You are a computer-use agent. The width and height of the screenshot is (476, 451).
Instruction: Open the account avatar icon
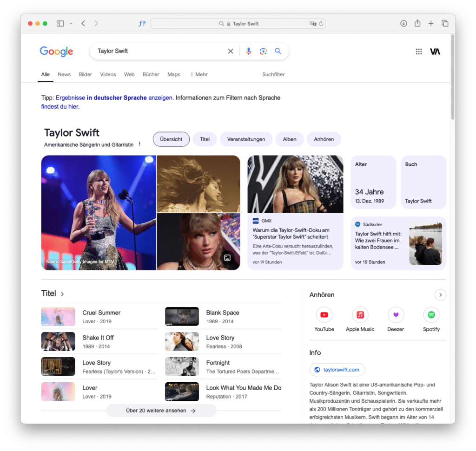(x=435, y=52)
